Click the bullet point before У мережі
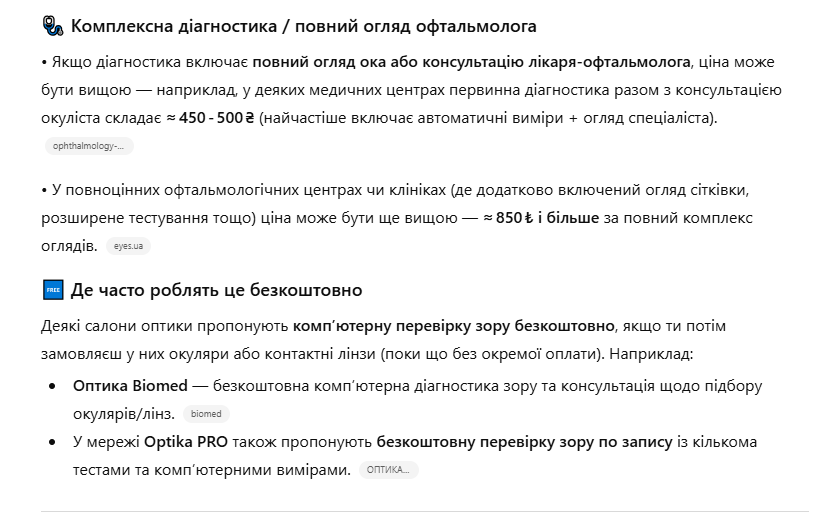 coord(52,441)
